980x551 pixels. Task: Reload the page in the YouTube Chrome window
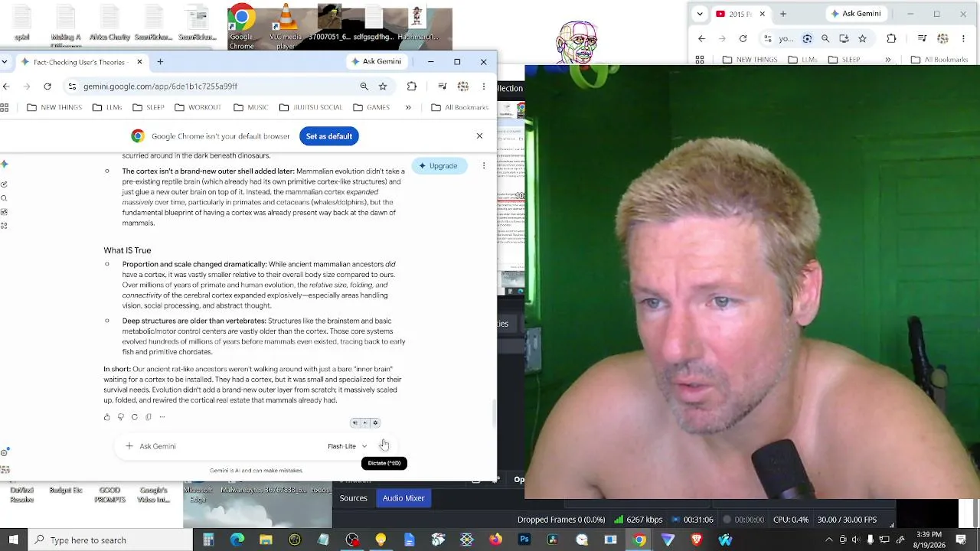click(743, 38)
